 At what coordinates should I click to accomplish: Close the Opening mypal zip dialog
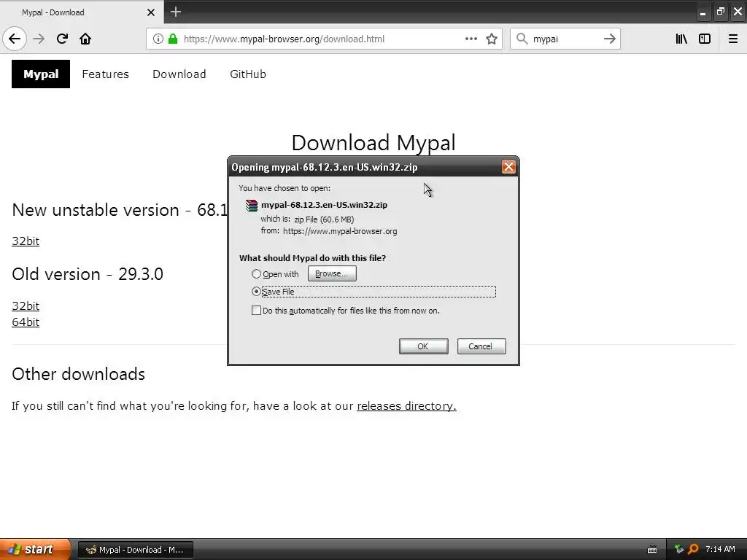tap(508, 167)
